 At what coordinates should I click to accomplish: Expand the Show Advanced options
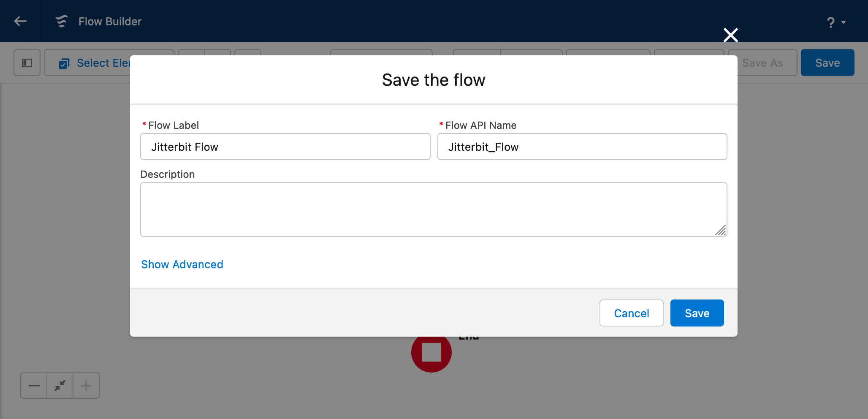point(182,264)
